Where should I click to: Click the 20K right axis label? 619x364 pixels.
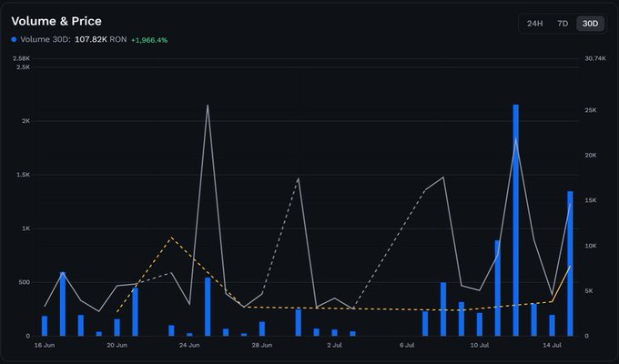click(591, 155)
